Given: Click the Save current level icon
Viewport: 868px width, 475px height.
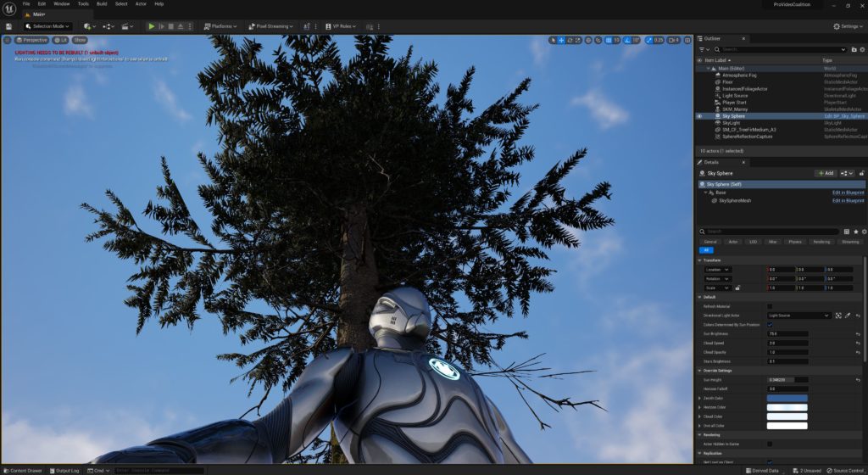Looking at the screenshot, I should pos(8,26).
